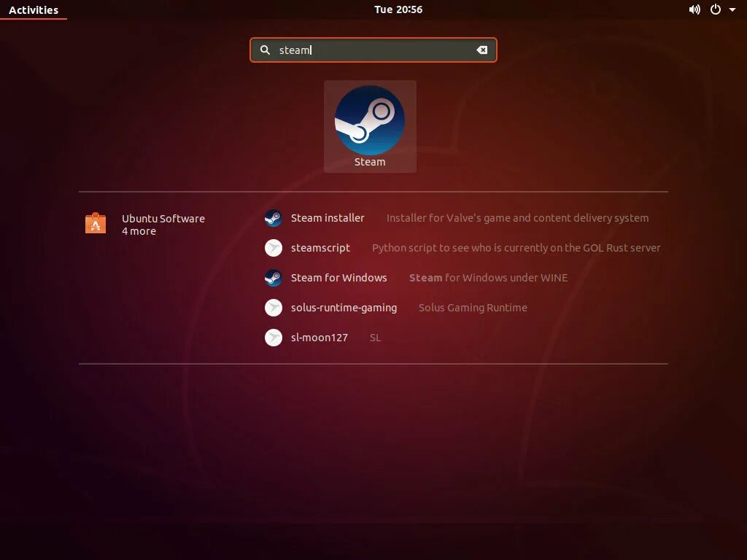Click the volume speaker icon
Viewport: 747px width, 560px height.
(x=694, y=9)
